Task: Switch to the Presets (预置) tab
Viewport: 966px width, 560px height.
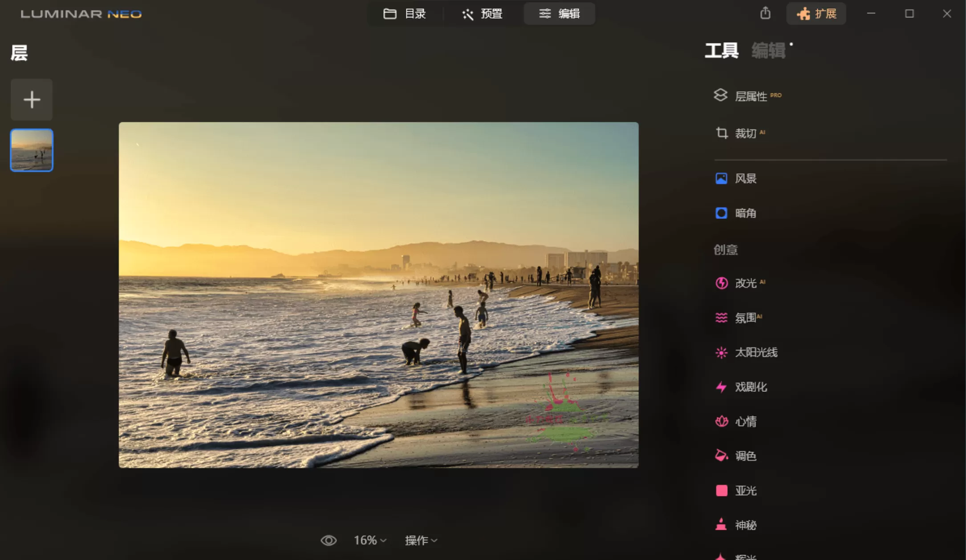Action: pos(482,14)
